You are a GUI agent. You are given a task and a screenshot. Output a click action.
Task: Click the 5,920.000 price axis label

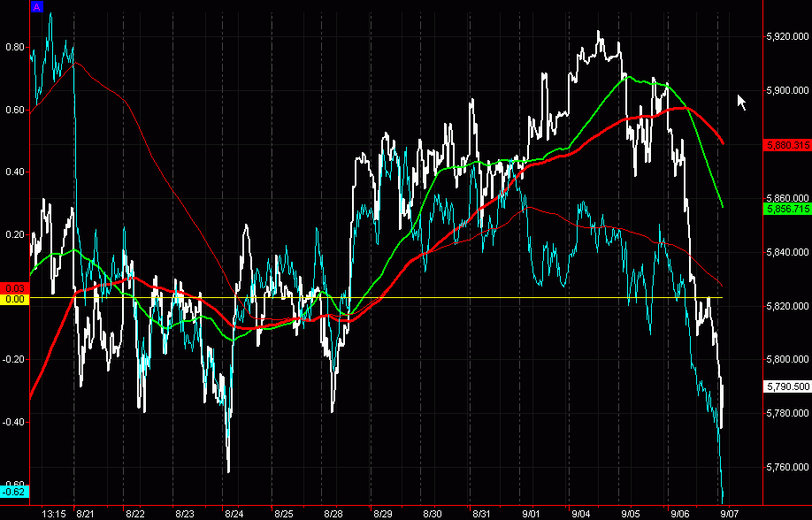pos(787,36)
